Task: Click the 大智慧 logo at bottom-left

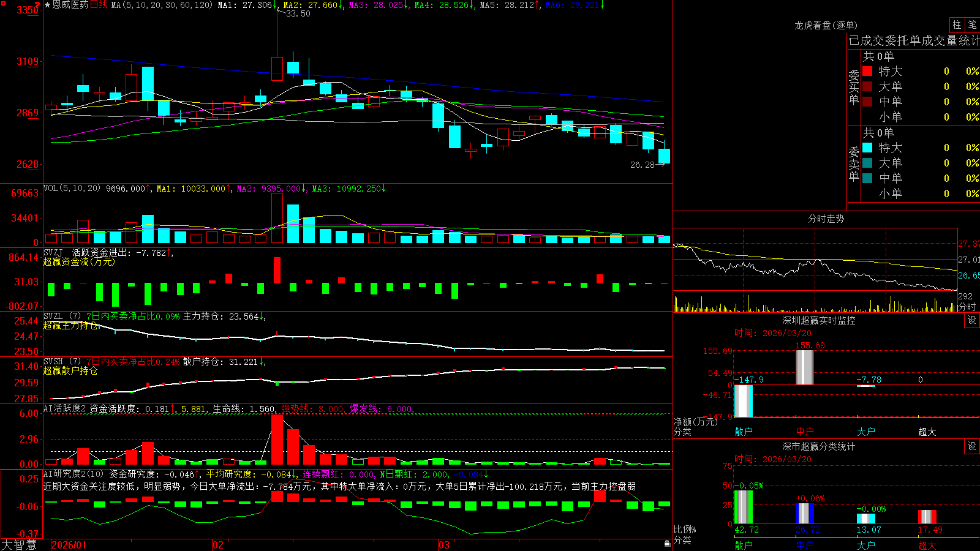Action: [x=19, y=545]
